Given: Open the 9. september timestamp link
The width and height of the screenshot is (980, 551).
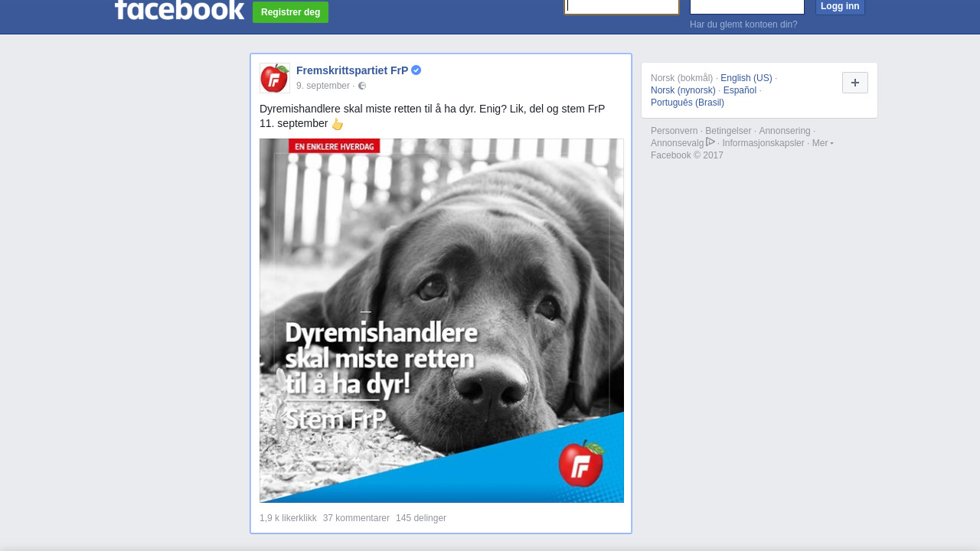Looking at the screenshot, I should (x=323, y=86).
